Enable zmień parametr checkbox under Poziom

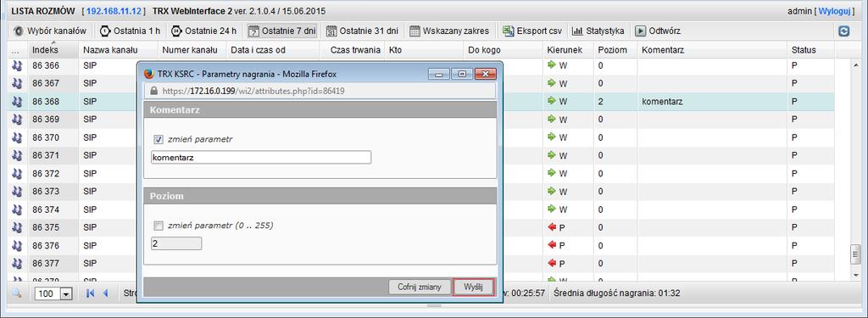pyautogui.click(x=159, y=226)
